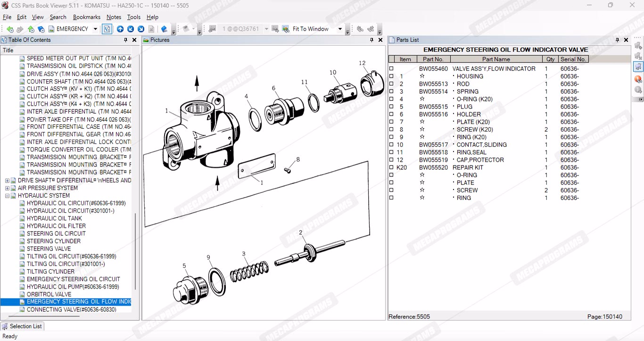Open the Bookmarks menu
Screen dimensions: 644x341
tap(86, 17)
